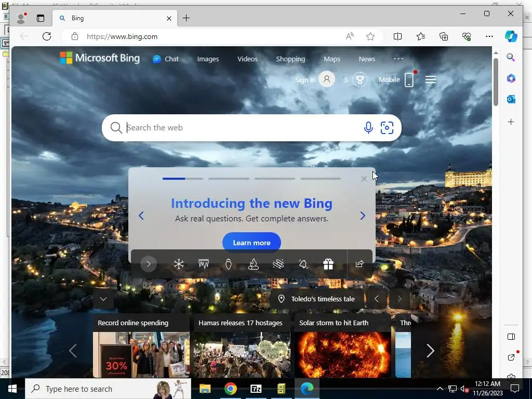Open 7-Zip from the taskbar
Image resolution: width=532 pixels, height=399 pixels.
tap(256, 389)
